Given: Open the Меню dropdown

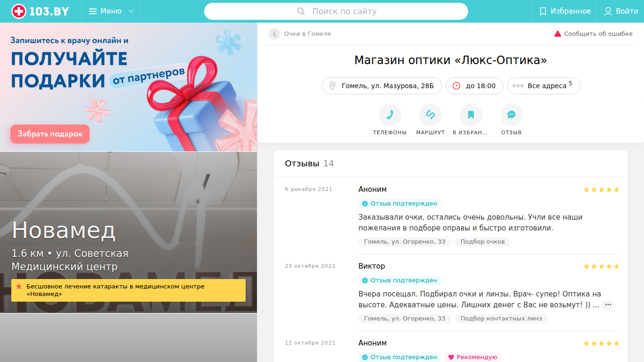Looking at the screenshot, I should tap(111, 11).
